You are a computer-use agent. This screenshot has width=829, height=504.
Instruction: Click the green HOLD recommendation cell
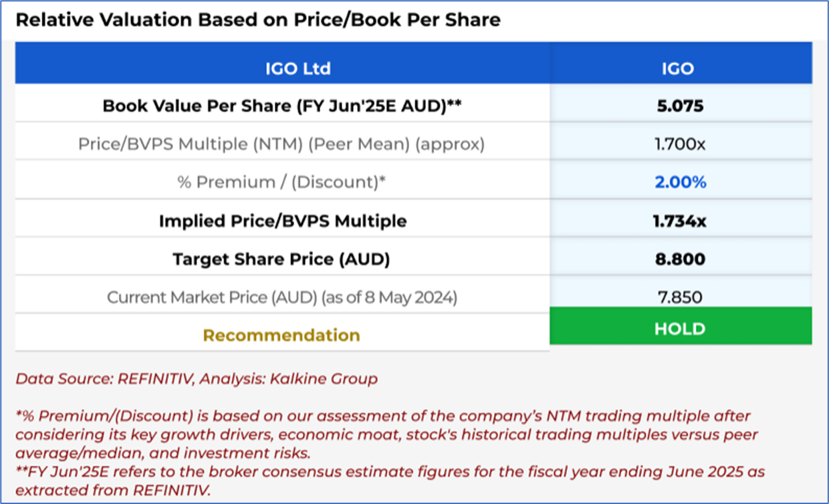pos(680,329)
